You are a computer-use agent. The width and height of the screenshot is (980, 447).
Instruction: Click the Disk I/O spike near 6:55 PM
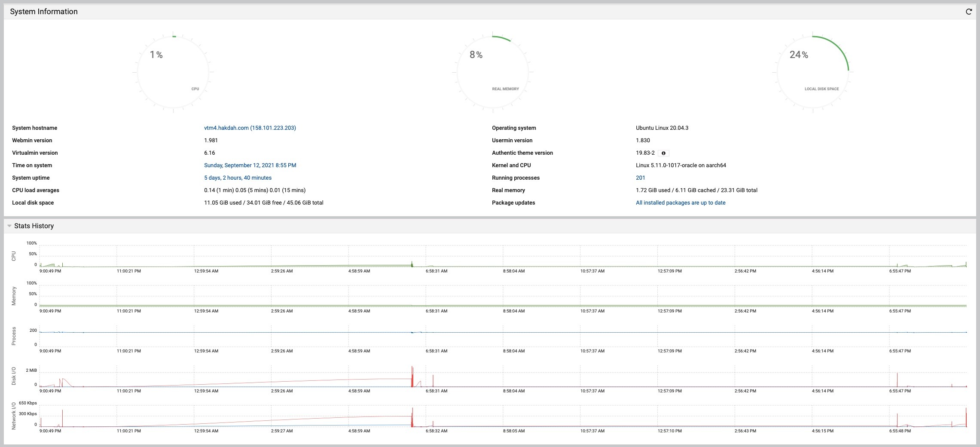[897, 380]
